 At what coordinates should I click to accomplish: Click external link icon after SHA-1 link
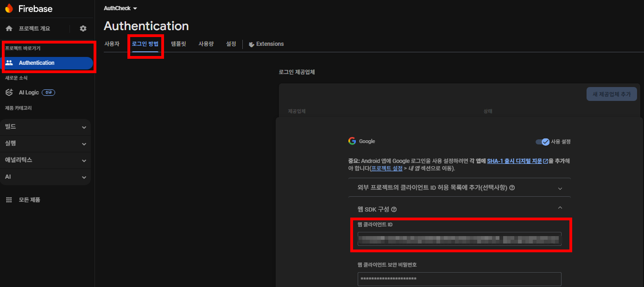pyautogui.click(x=545, y=161)
